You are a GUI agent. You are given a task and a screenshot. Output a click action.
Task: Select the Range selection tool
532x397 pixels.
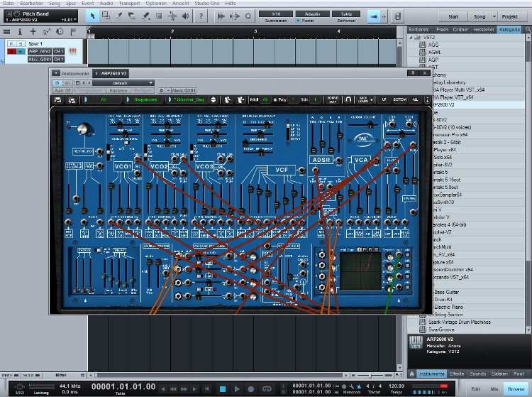point(106,16)
